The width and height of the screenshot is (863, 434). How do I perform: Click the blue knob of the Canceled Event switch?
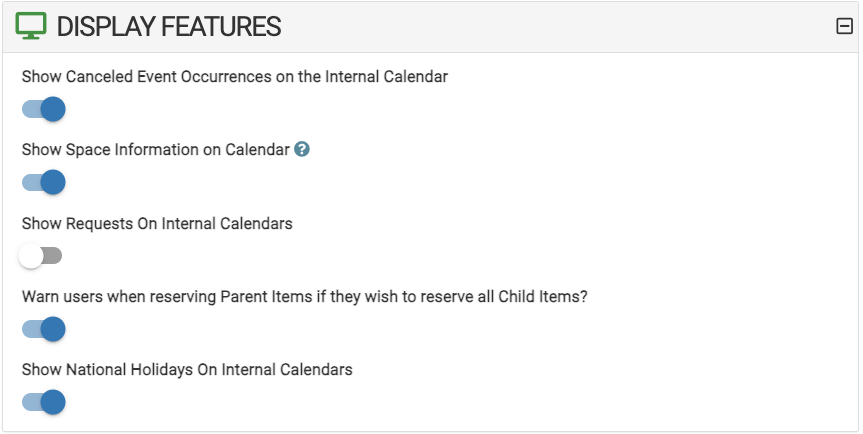click(53, 109)
